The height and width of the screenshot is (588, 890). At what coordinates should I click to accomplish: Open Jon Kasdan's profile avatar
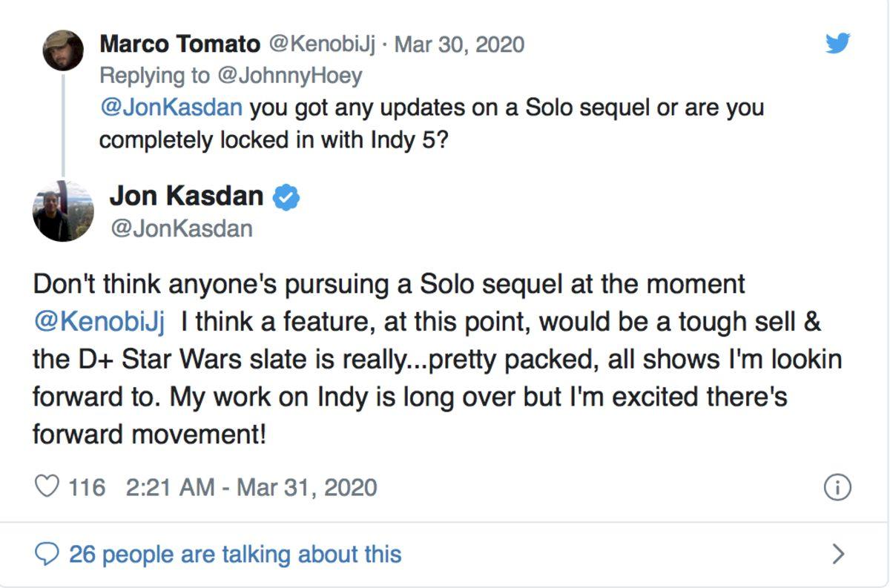click(64, 211)
